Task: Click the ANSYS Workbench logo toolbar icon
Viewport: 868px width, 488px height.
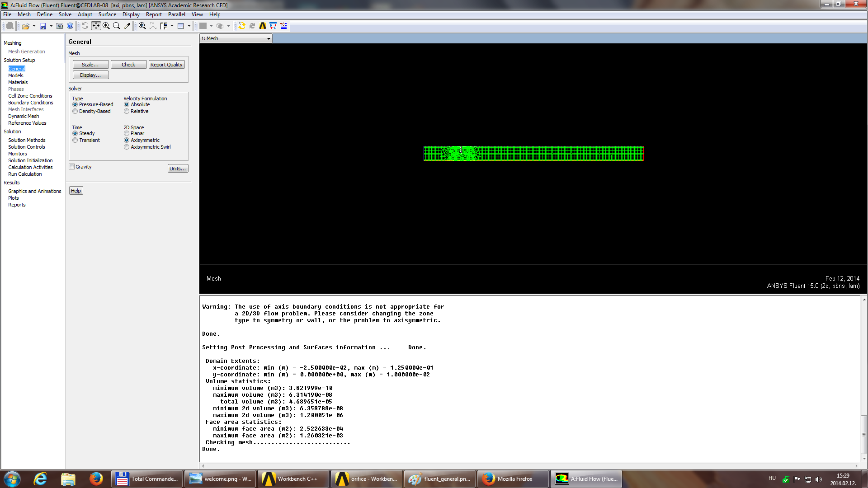Action: [263, 26]
